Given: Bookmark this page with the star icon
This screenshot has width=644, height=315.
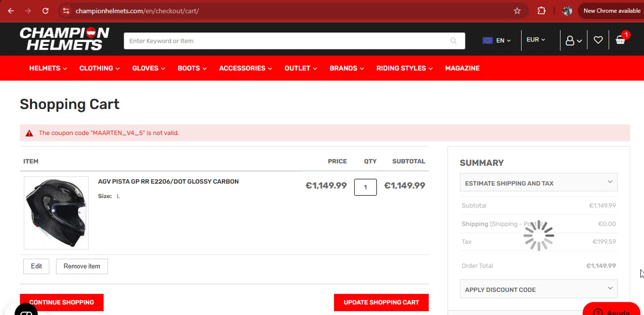Looking at the screenshot, I should 517,11.
